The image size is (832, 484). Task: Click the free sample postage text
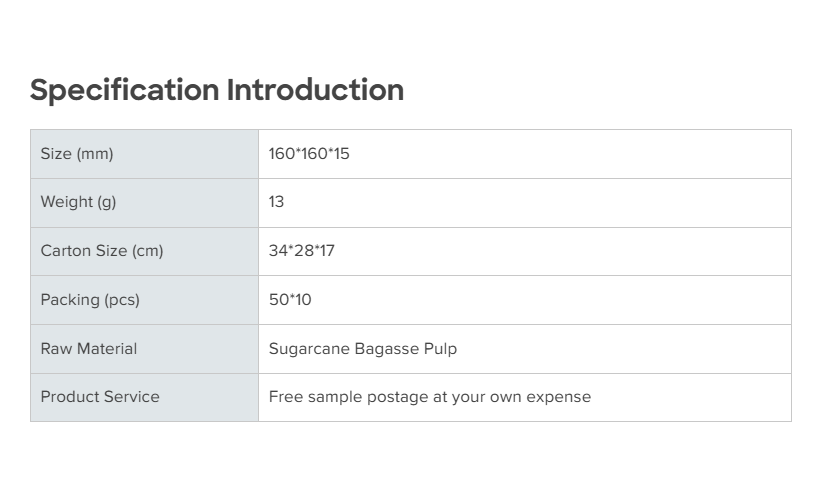[x=429, y=397]
